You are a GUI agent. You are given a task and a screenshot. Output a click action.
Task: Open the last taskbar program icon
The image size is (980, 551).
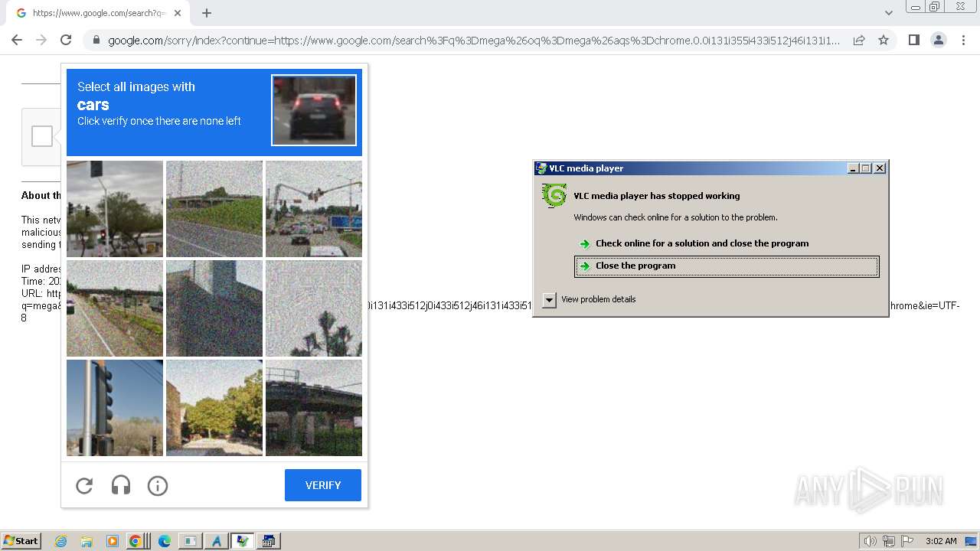pos(269,541)
